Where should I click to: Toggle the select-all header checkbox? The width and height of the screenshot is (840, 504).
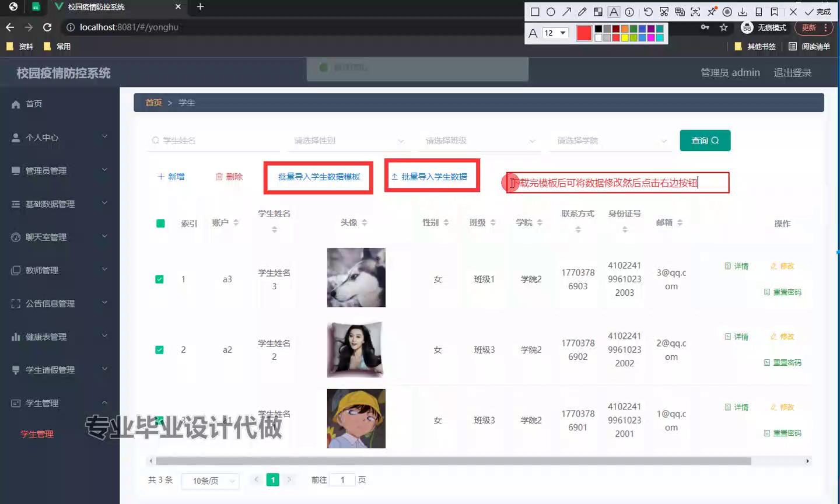click(160, 223)
